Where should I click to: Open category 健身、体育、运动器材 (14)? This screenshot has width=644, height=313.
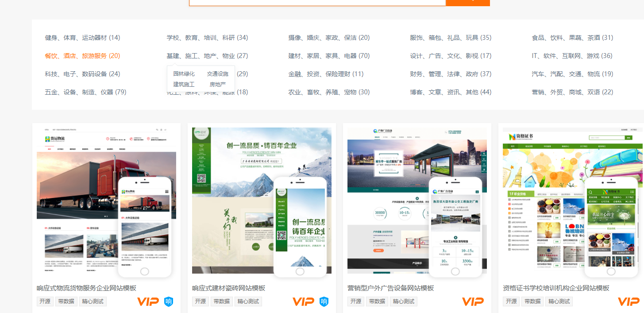pos(82,38)
